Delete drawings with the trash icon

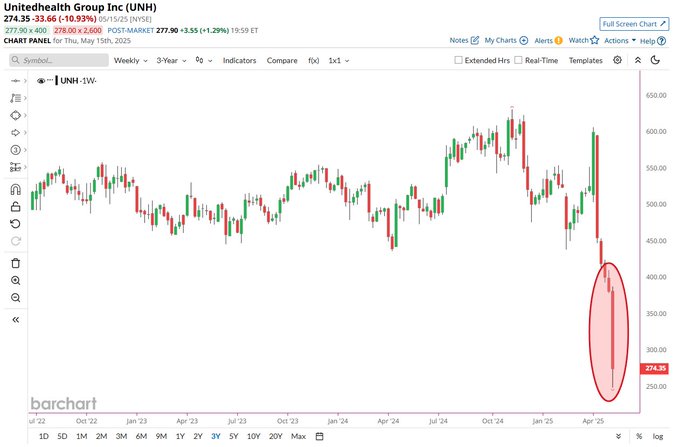point(16,263)
